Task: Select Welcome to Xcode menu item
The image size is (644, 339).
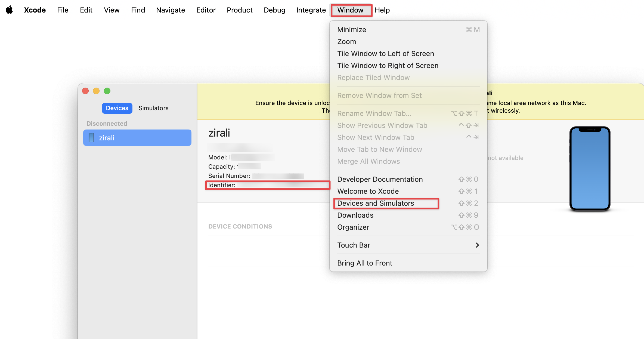Action: click(x=408, y=191)
